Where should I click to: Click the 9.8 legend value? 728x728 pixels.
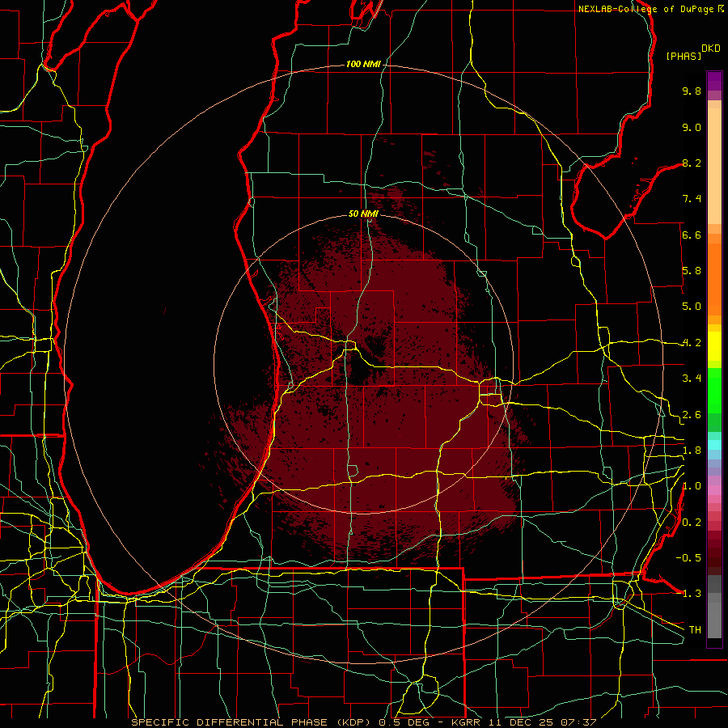tap(692, 91)
